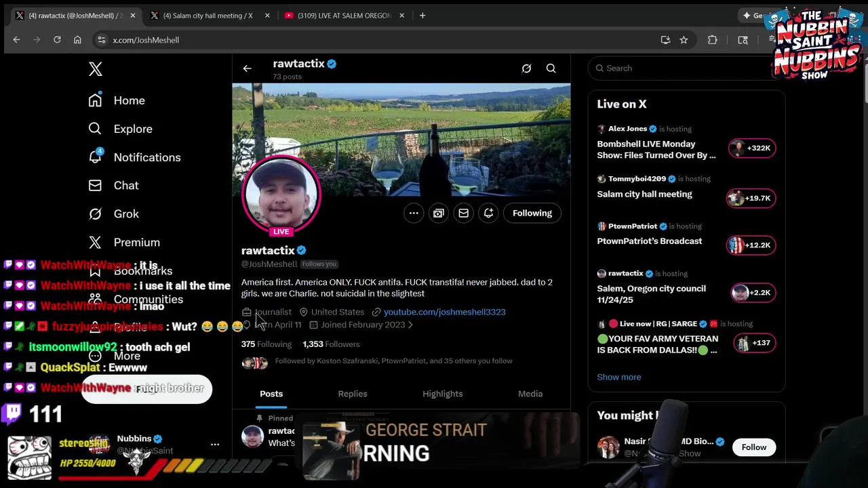Open rawtactix live profile picture

point(281,195)
